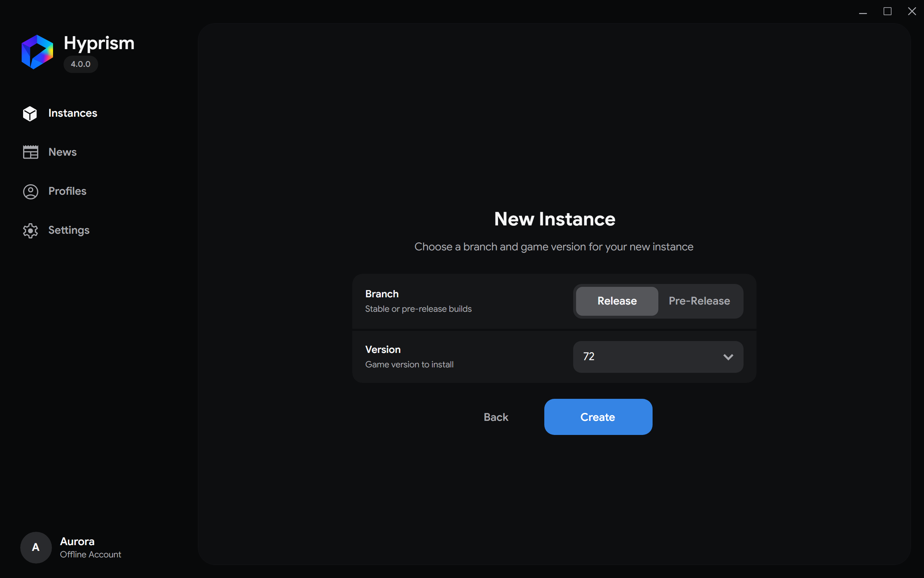Click the Branch setting label
Screen dimensions: 924x578
382,294
